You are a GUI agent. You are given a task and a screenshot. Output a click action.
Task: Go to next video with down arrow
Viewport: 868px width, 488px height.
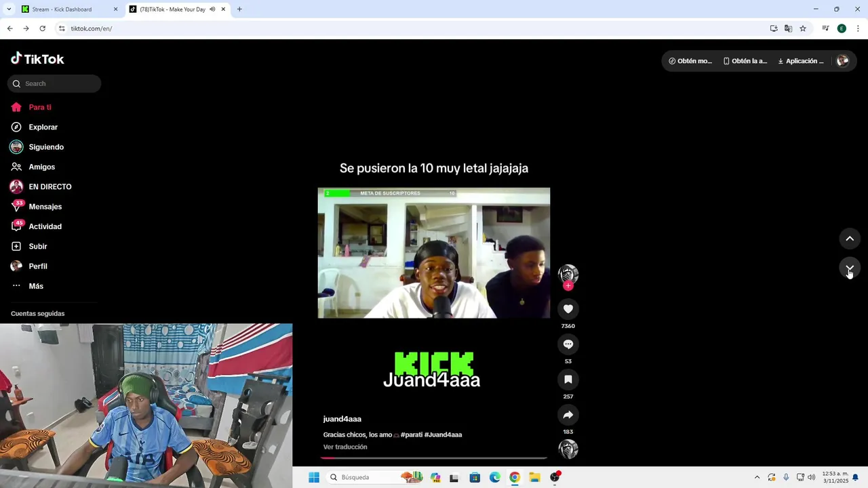coord(850,268)
